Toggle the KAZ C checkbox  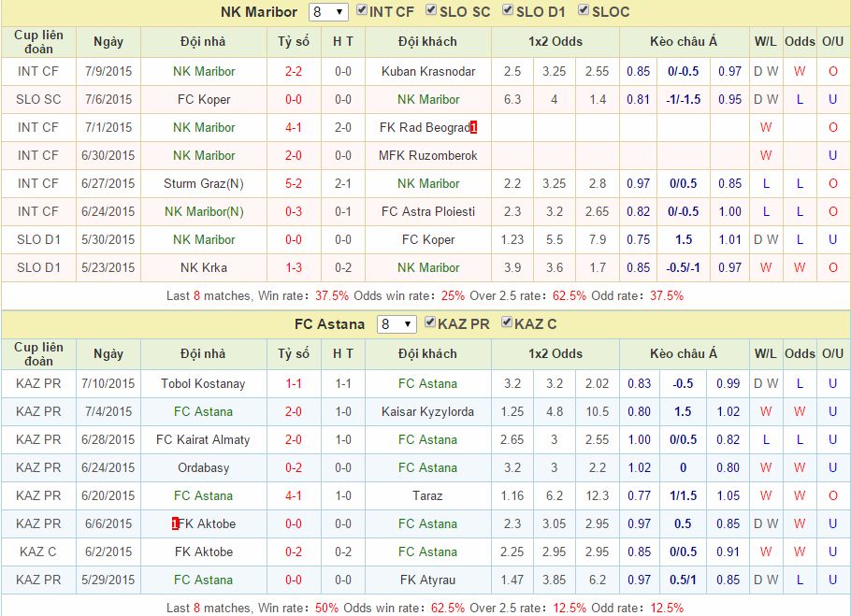tap(506, 322)
